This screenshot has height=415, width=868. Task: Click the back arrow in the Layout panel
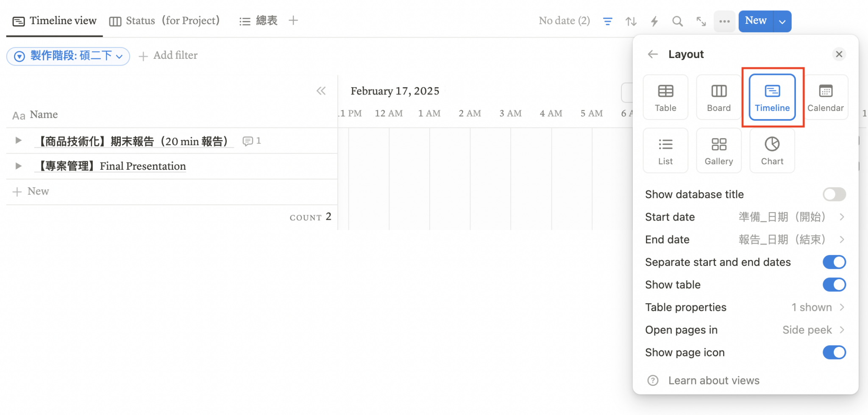tap(653, 54)
